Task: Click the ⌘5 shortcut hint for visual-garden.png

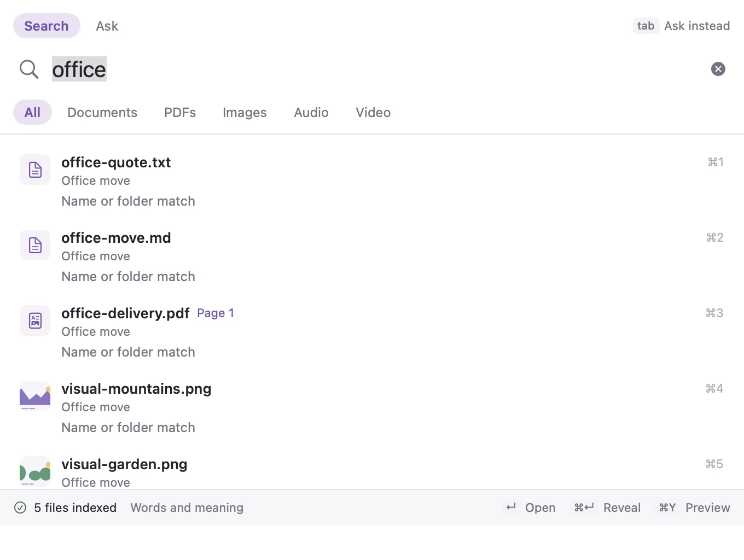Action: click(714, 464)
